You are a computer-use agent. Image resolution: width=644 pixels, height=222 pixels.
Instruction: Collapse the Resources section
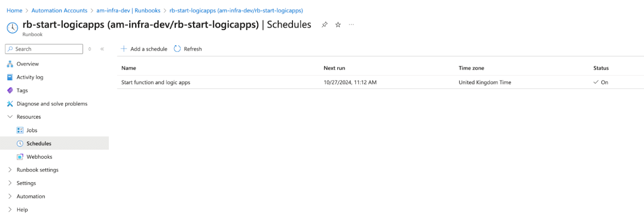[x=10, y=117]
